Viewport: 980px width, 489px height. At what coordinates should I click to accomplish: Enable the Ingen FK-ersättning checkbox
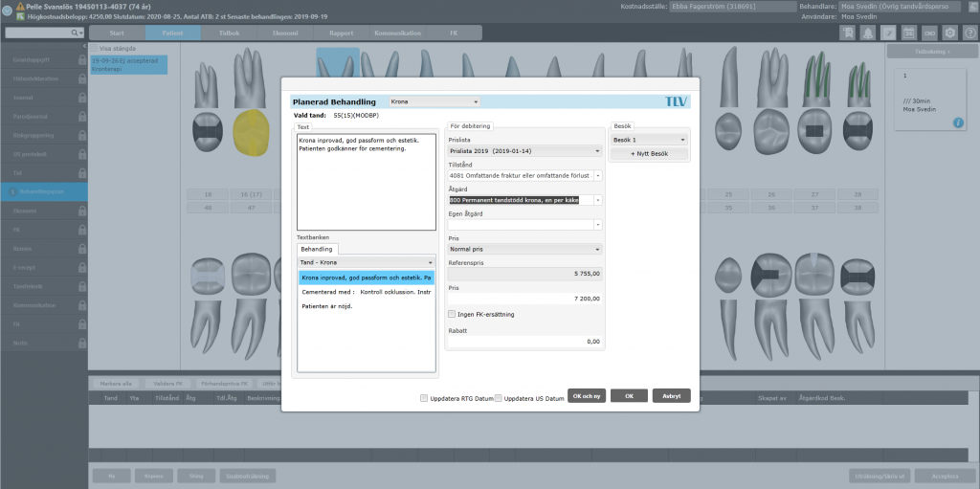(x=453, y=314)
